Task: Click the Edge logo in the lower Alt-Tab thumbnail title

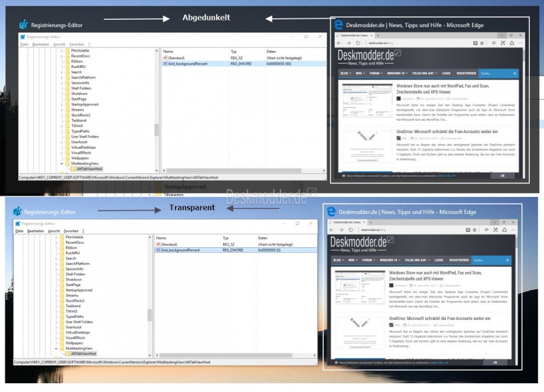Action: [332, 213]
